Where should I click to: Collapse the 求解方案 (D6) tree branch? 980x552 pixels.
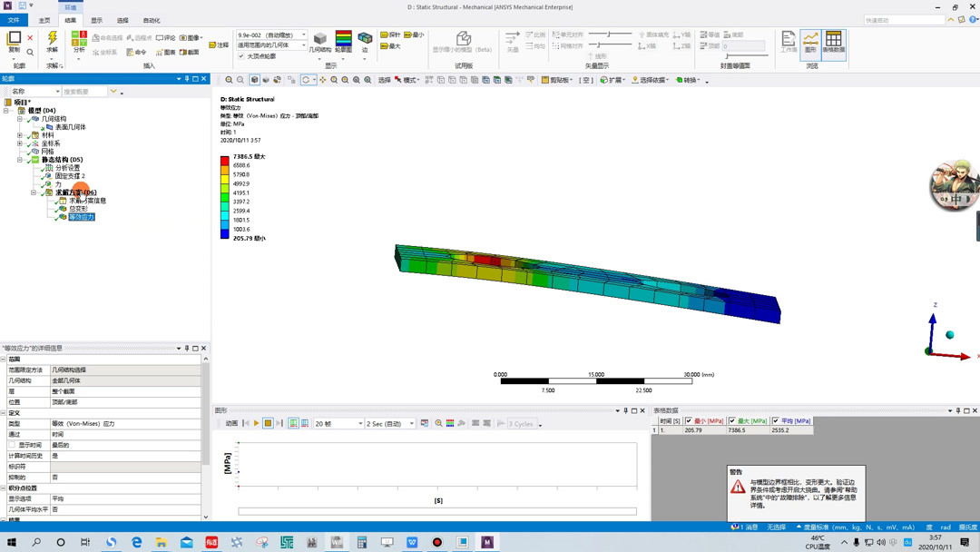point(33,192)
